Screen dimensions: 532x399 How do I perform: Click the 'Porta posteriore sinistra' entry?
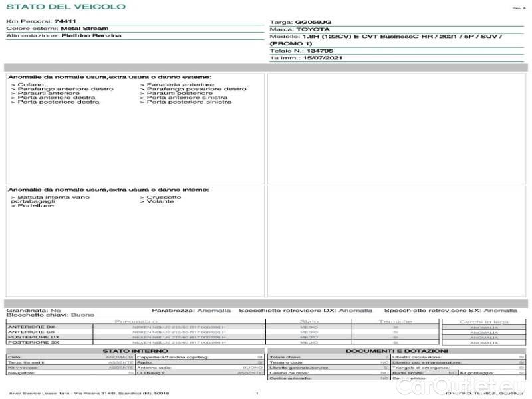(x=186, y=102)
